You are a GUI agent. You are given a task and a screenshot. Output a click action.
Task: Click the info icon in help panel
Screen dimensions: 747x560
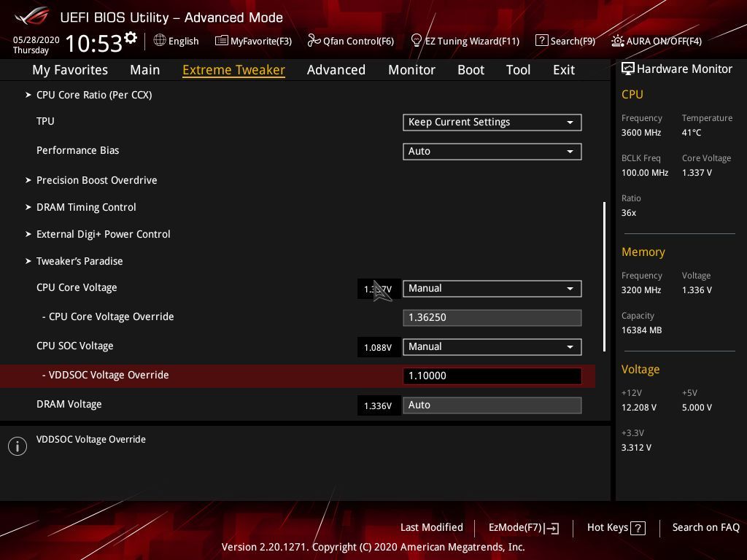tap(18, 446)
